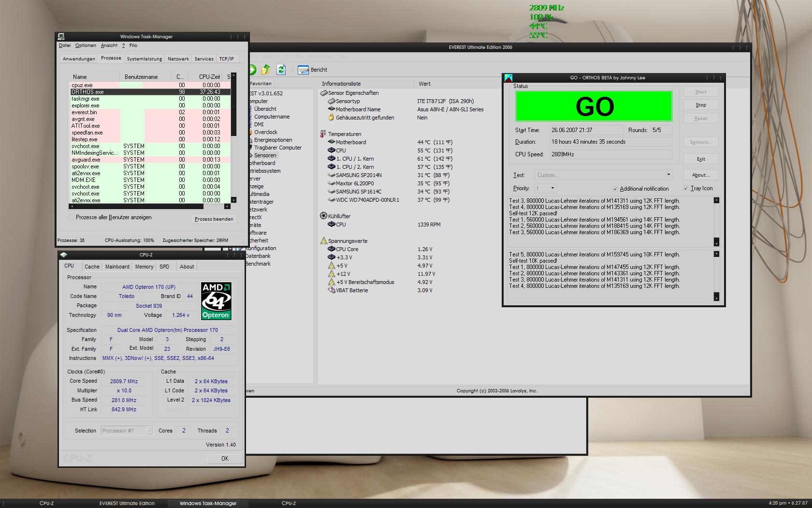Viewport: 812px width, 508px height.
Task: Click the Sensortyp chip icon
Action: [x=331, y=101]
